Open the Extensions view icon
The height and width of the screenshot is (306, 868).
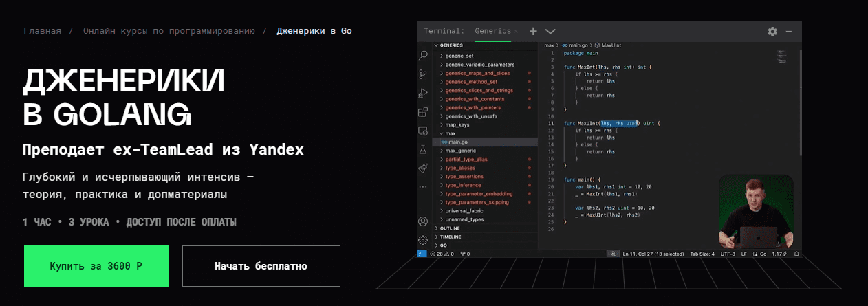423,112
